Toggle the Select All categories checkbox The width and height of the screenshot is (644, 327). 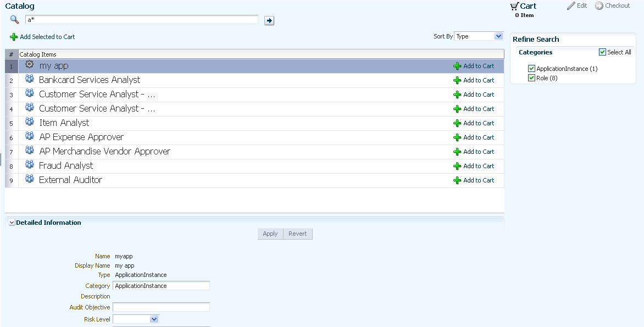pyautogui.click(x=603, y=52)
